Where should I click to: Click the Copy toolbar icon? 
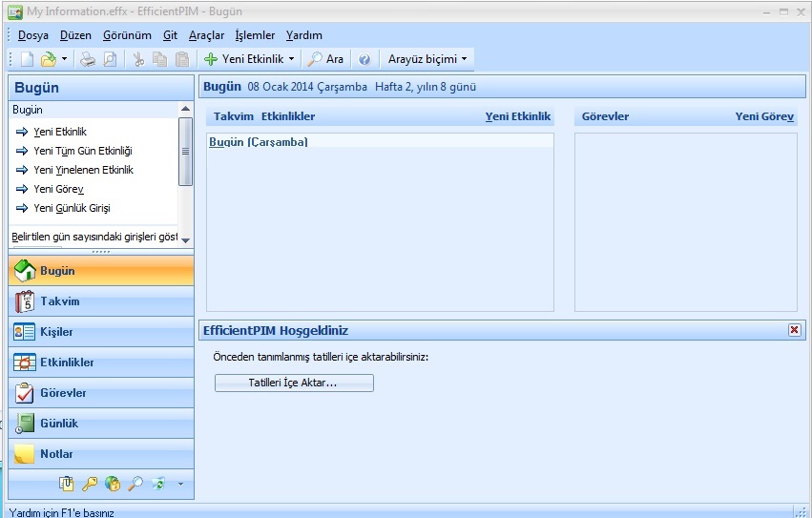click(160, 59)
